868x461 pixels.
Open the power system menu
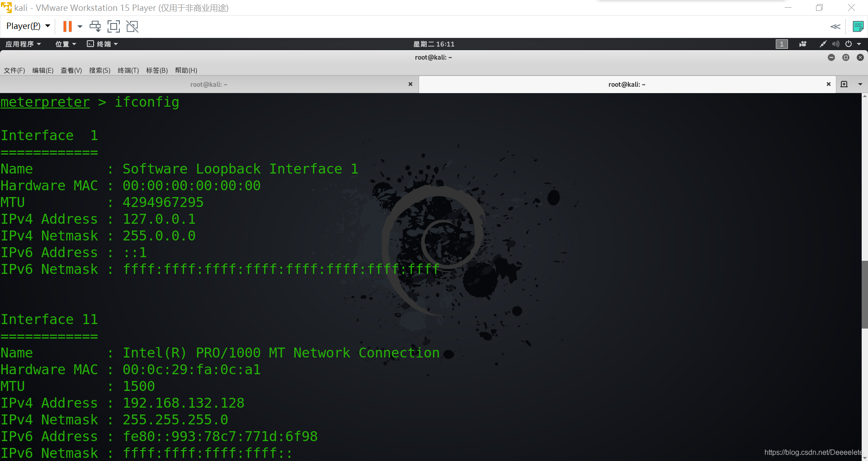(x=849, y=44)
